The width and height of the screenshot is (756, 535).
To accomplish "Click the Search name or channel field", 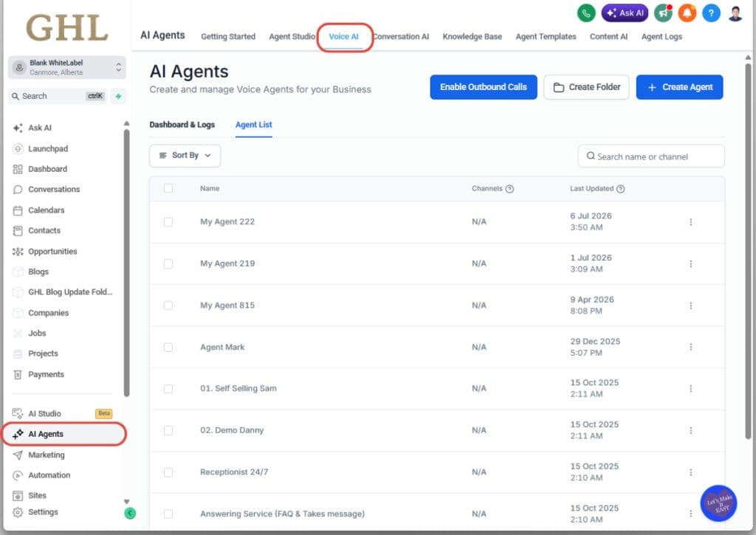I will click(651, 156).
